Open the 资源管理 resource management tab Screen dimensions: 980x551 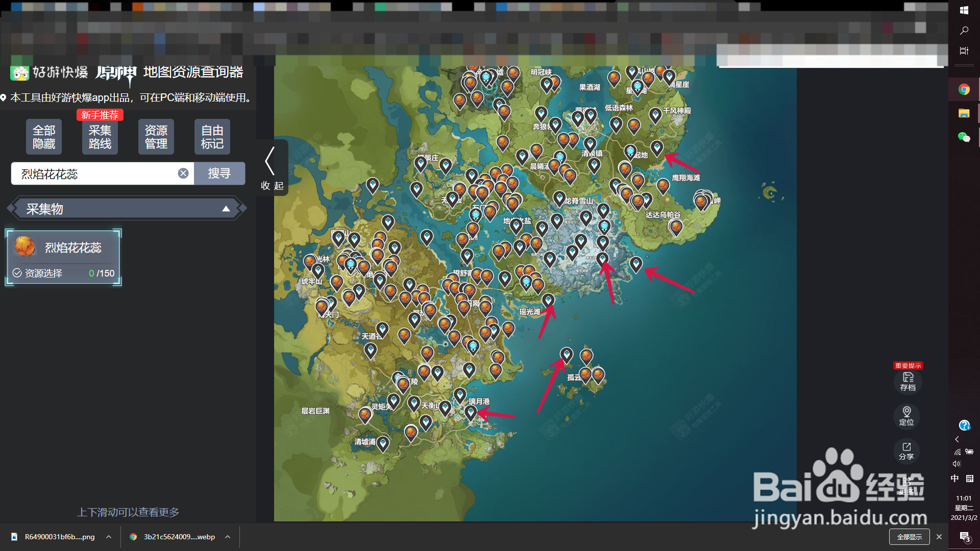click(x=156, y=137)
